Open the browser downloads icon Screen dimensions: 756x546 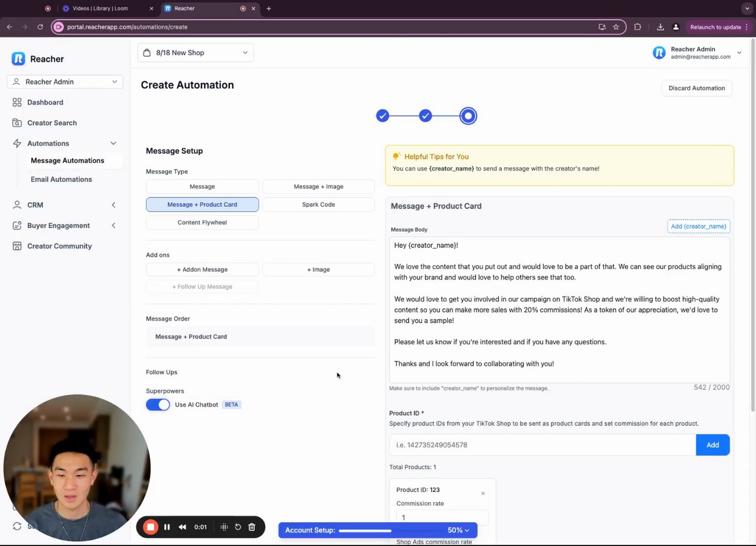click(x=660, y=27)
